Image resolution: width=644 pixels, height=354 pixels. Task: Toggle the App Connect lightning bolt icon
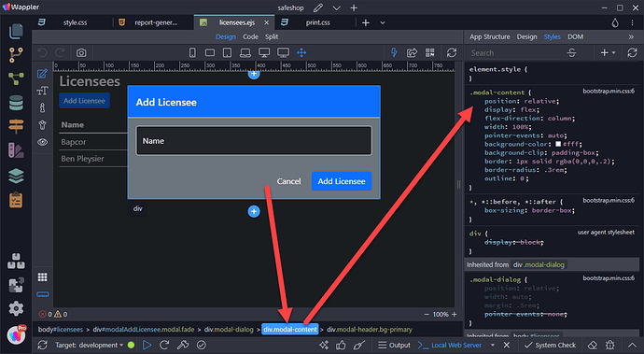pyautogui.click(x=394, y=52)
